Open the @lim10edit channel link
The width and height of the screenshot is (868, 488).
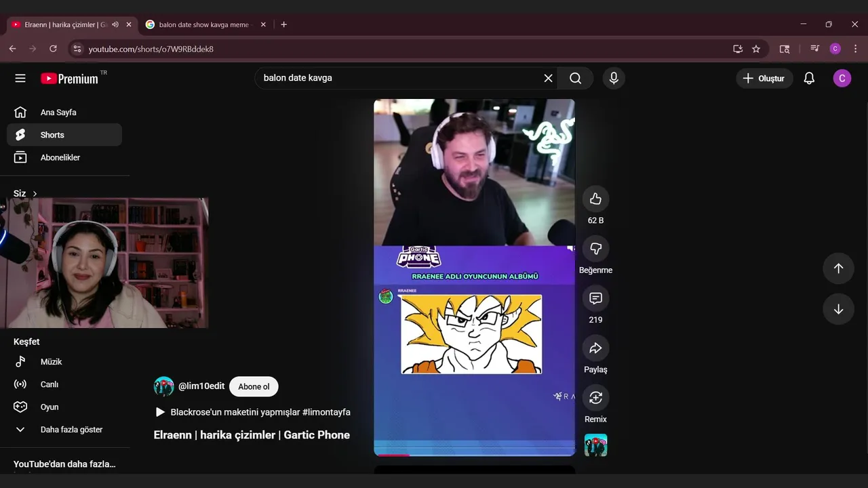(201, 386)
